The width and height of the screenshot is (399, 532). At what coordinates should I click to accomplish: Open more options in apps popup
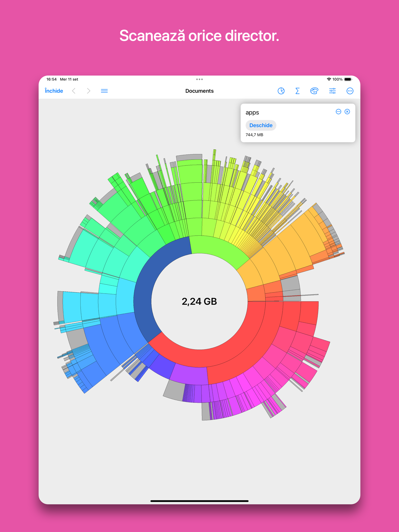(338, 112)
